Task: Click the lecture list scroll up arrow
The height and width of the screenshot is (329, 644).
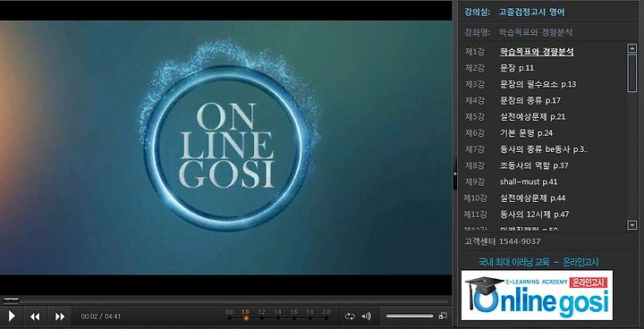Action: tap(632, 48)
